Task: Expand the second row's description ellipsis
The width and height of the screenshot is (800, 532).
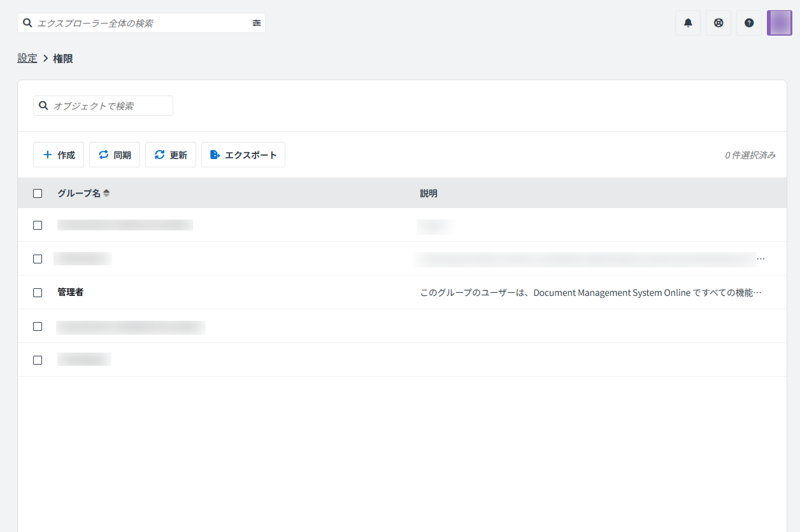Action: click(x=761, y=259)
